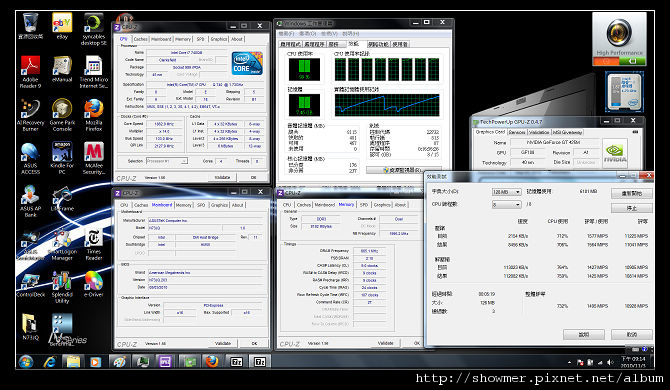Open Windows Explorer folder taskbar icon
The image size is (670, 390).
pos(73,362)
